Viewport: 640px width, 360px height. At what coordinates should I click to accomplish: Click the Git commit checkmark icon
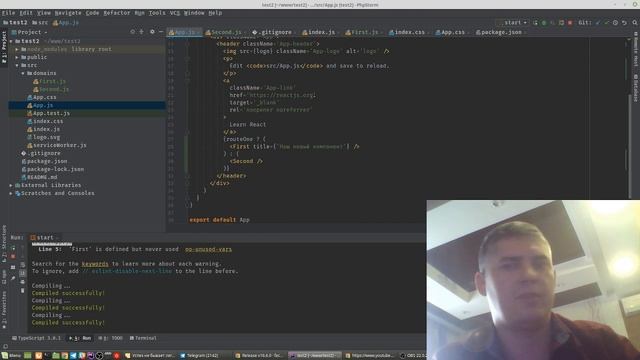(x=607, y=23)
